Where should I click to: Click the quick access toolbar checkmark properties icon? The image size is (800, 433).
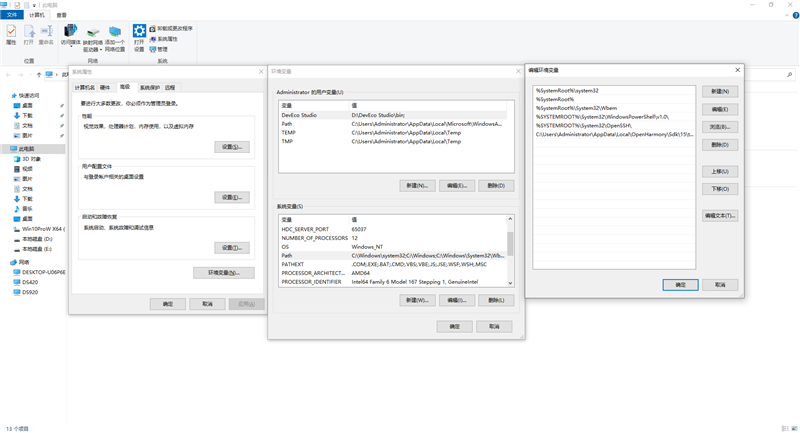pyautogui.click(x=17, y=5)
